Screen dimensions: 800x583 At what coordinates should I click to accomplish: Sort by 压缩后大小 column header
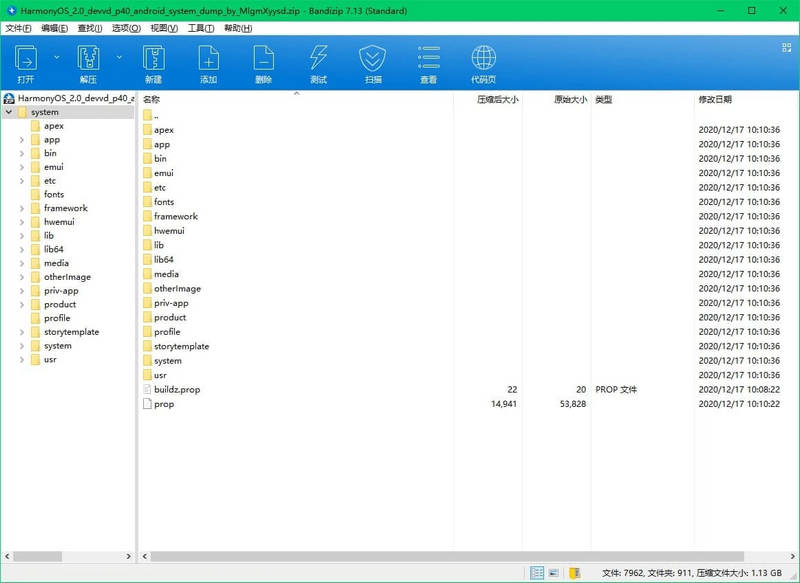pos(497,100)
